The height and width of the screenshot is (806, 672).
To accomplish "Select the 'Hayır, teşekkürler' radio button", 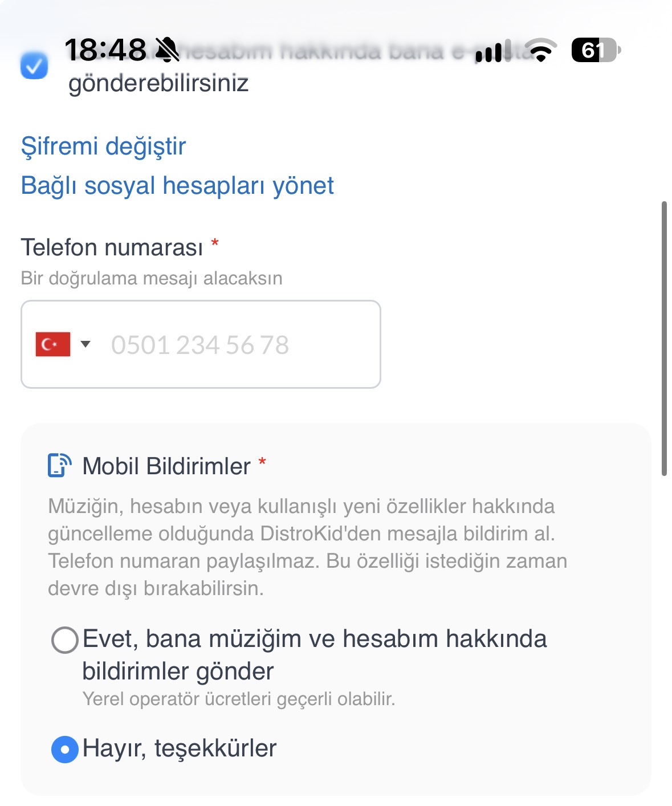I will point(64,750).
